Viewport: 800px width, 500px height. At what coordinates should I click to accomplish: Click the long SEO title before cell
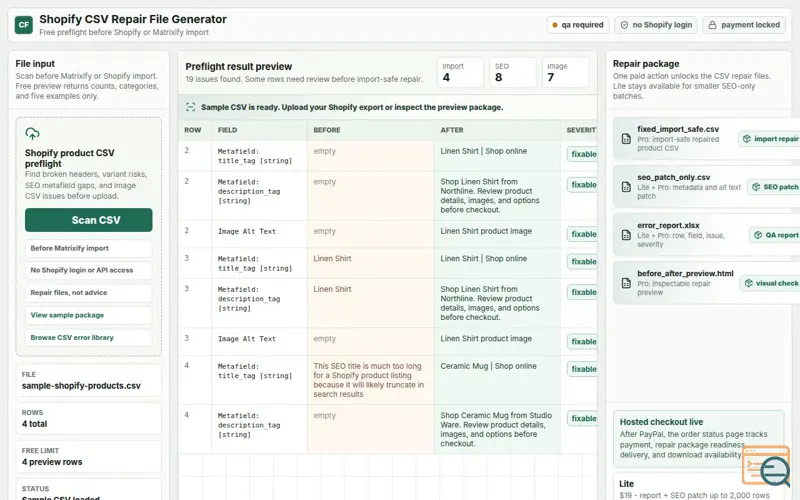click(369, 380)
